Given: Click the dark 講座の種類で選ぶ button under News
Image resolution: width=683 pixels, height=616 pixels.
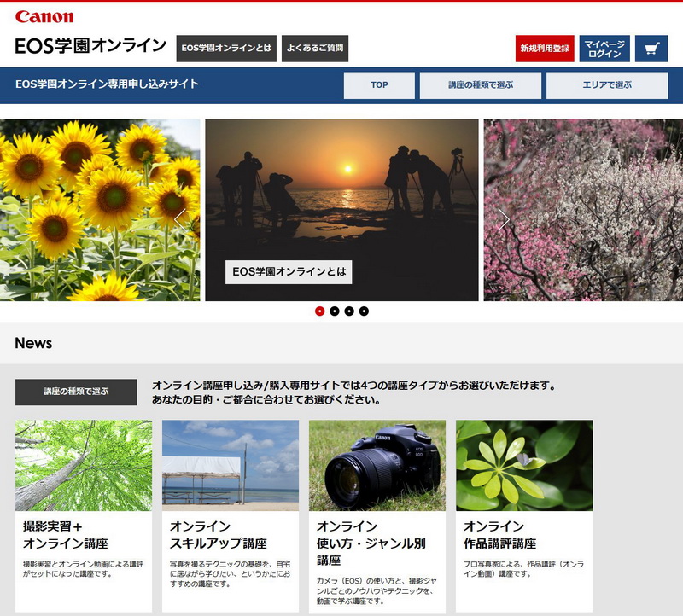Looking at the screenshot, I should pos(76,392).
